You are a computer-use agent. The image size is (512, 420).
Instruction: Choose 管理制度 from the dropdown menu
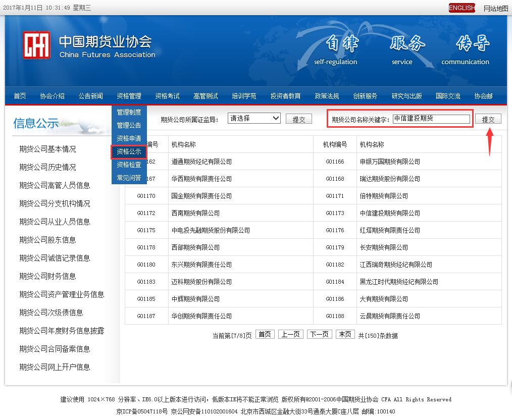click(129, 112)
